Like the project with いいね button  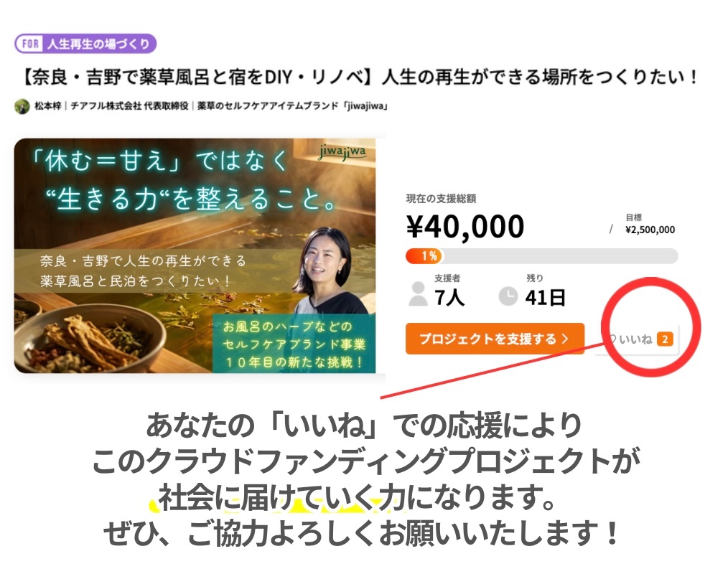tap(638, 339)
